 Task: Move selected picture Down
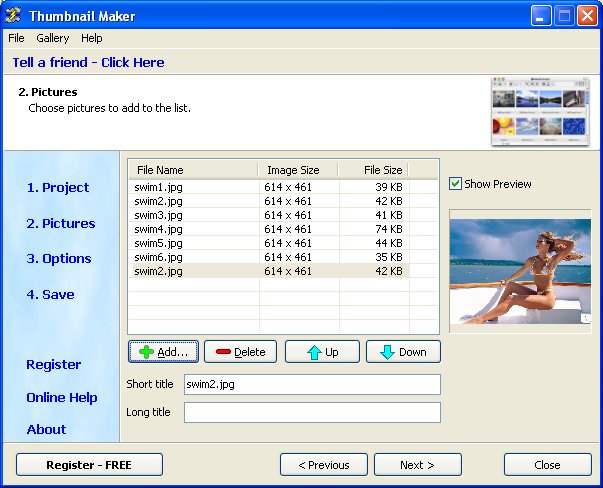403,351
